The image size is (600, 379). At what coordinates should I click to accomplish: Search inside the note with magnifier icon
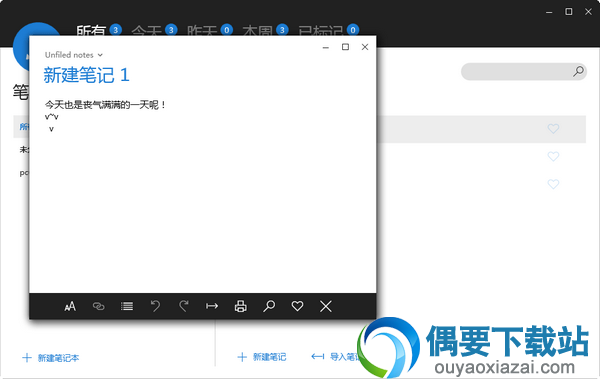tap(269, 306)
